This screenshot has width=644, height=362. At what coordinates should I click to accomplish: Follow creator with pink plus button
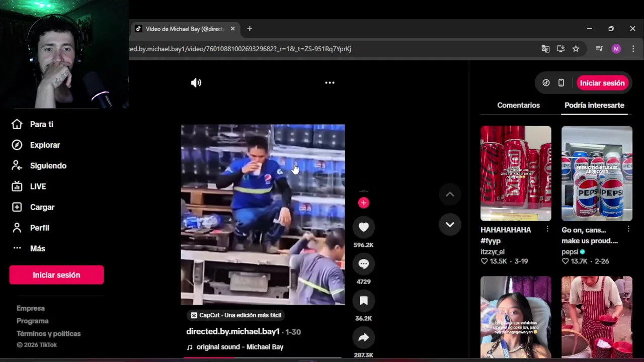[x=364, y=203]
